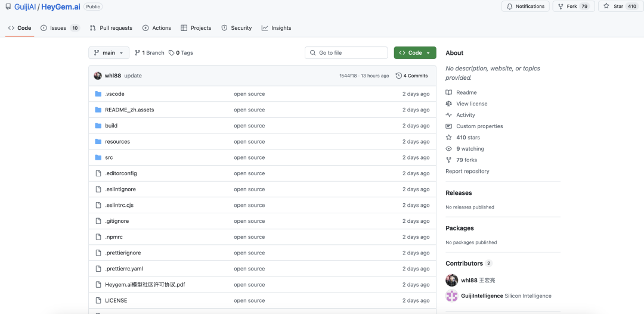Image resolution: width=644 pixels, height=314 pixels.
Task: Open the .vscode folder icon
Action: pyautogui.click(x=98, y=94)
